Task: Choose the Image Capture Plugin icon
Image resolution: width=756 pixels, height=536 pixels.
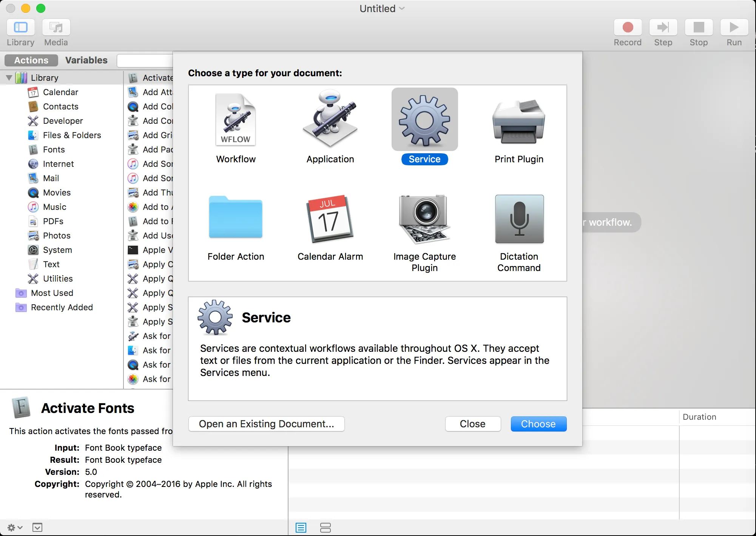Action: pos(424,219)
